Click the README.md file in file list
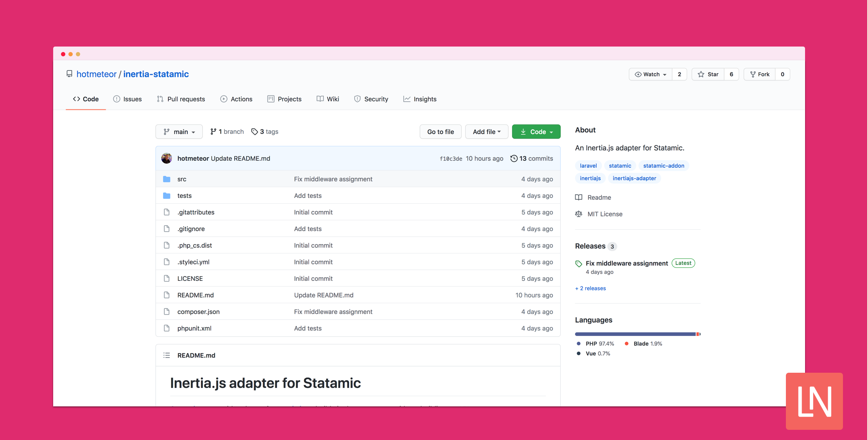 196,295
